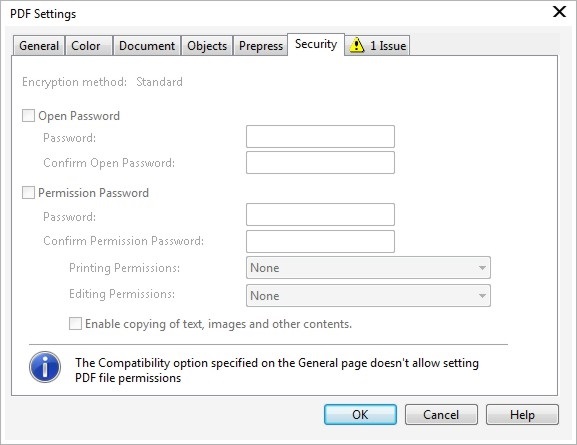Enable the Open Password checkbox
The image size is (577, 445).
[x=28, y=116]
